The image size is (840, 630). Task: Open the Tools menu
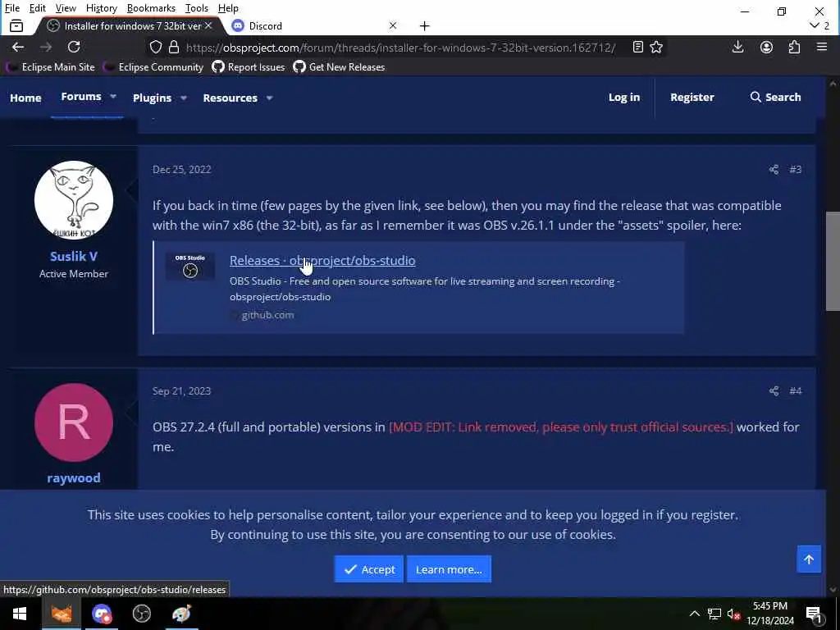196,8
